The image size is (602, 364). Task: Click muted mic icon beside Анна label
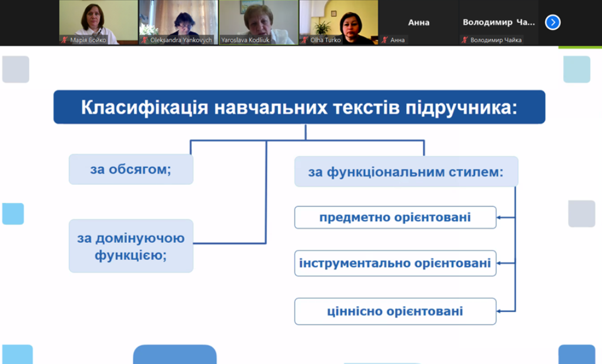(x=385, y=40)
